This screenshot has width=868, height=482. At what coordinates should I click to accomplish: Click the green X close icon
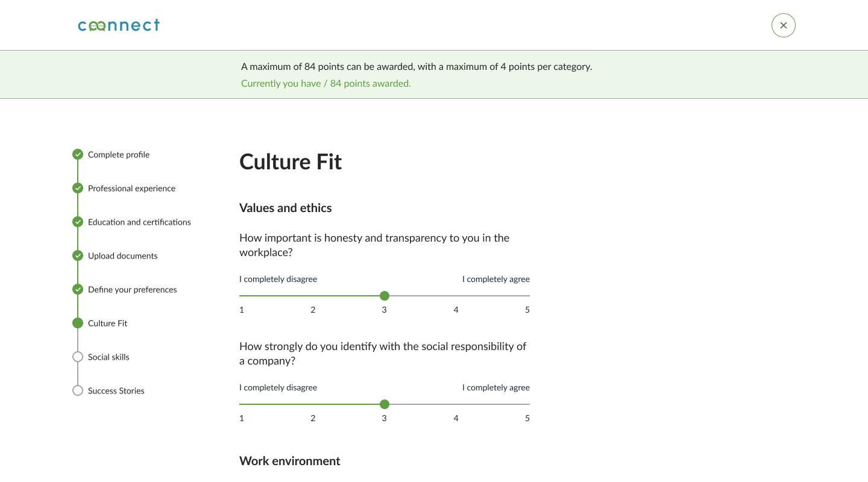tap(783, 25)
